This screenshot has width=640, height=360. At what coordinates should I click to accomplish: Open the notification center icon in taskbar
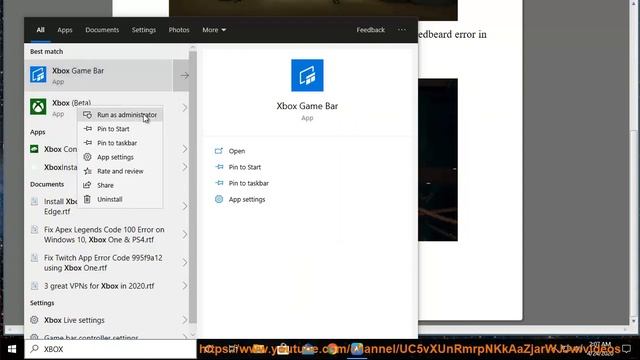coord(626,349)
